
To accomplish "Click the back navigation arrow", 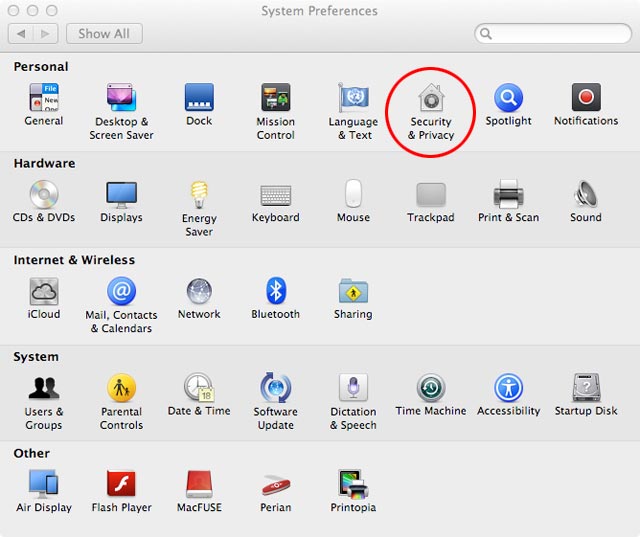I will [x=23, y=34].
